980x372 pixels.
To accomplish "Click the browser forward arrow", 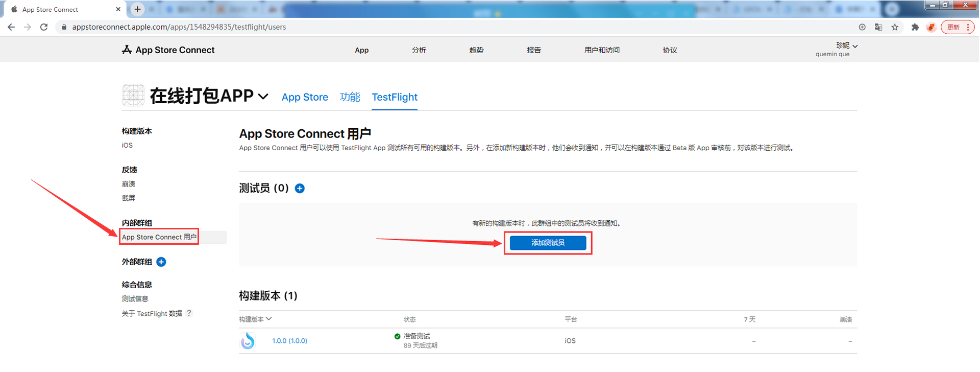I will 28,27.
